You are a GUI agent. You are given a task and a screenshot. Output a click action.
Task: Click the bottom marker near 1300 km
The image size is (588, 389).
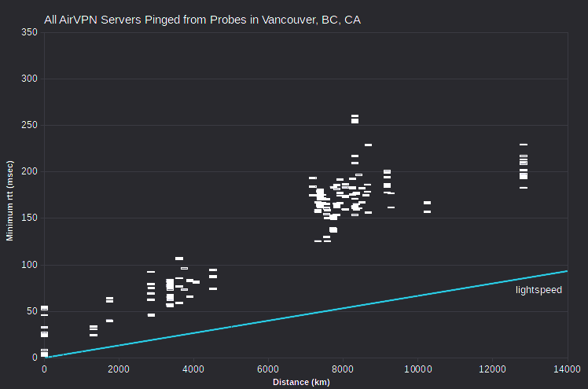[x=94, y=335]
